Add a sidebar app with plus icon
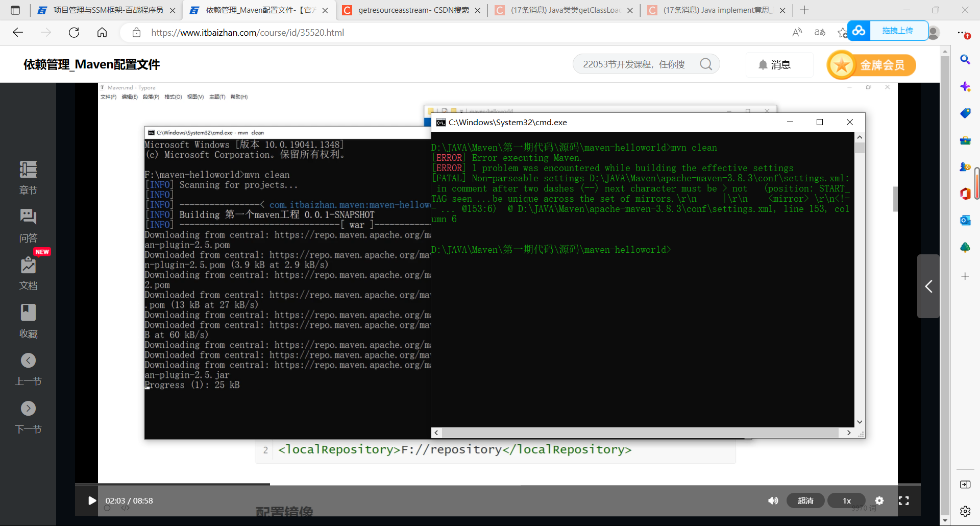Viewport: 980px width, 526px height. coord(965,276)
